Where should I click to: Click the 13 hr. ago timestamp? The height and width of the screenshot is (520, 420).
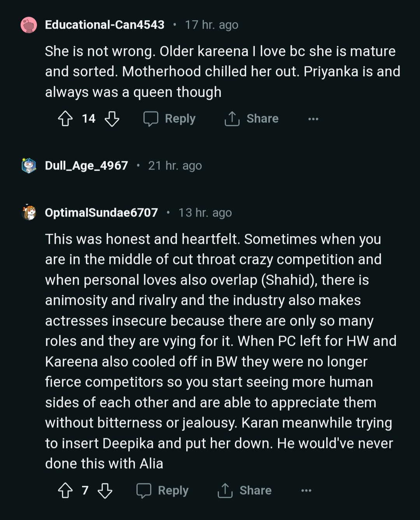(x=205, y=213)
